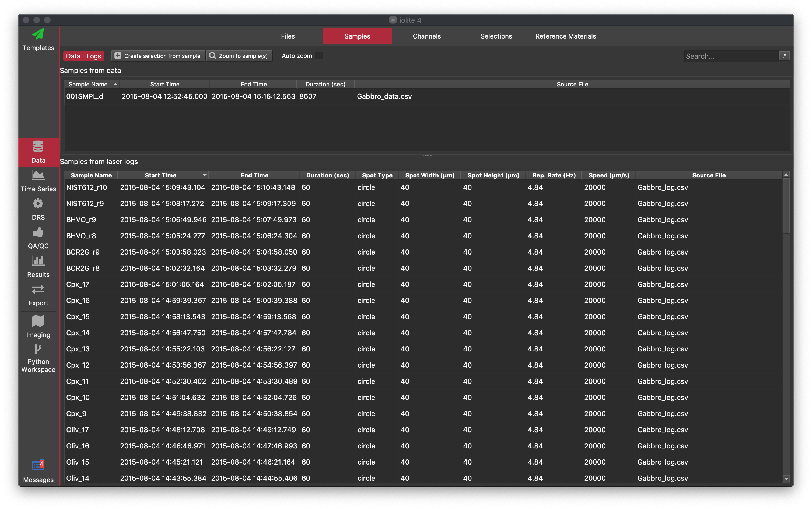
Task: Click Duration (sec) header in laser logs
Action: coord(327,175)
